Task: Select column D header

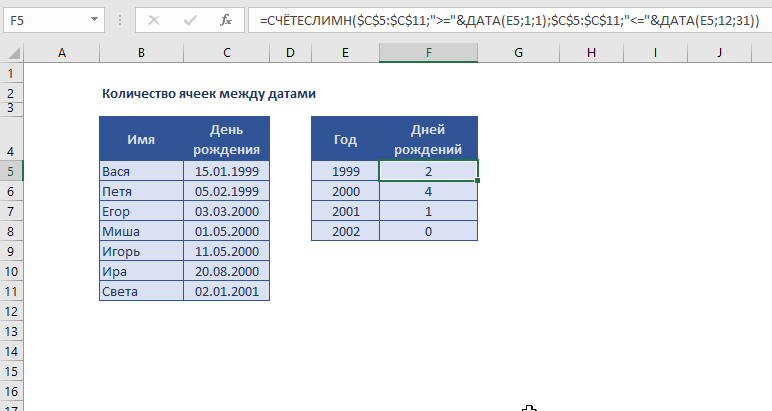Action: pos(290,53)
